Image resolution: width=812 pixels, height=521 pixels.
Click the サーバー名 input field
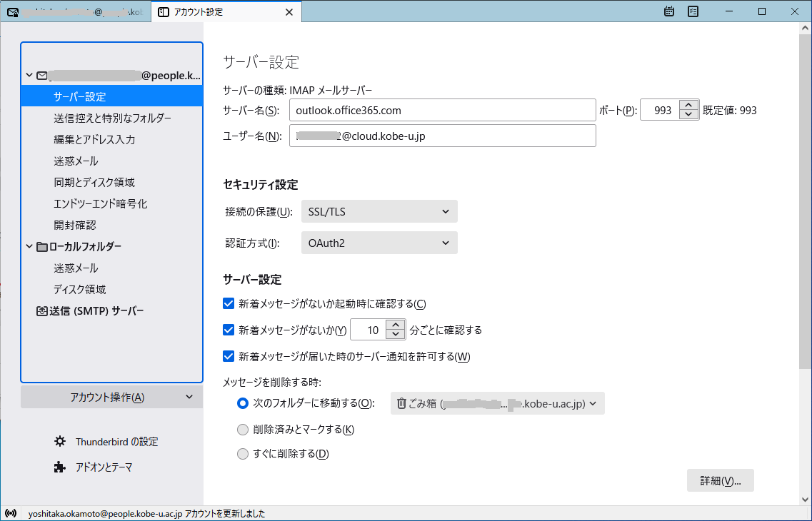(x=443, y=110)
